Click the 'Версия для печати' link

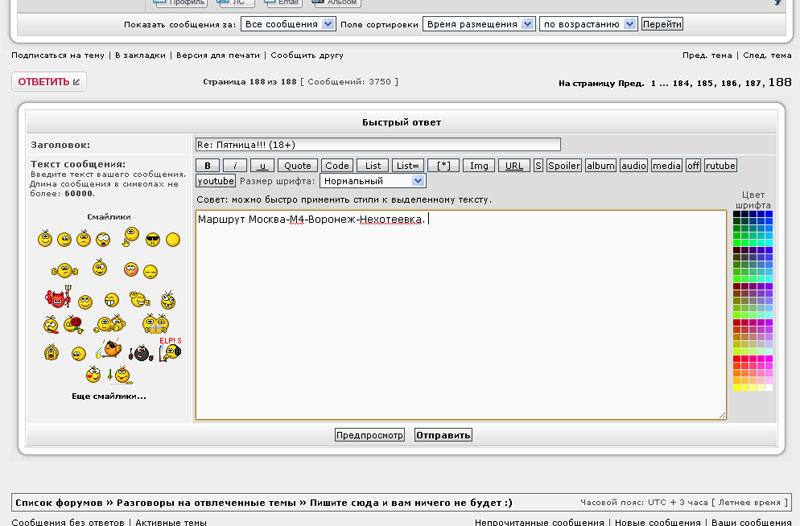pyautogui.click(x=219, y=55)
